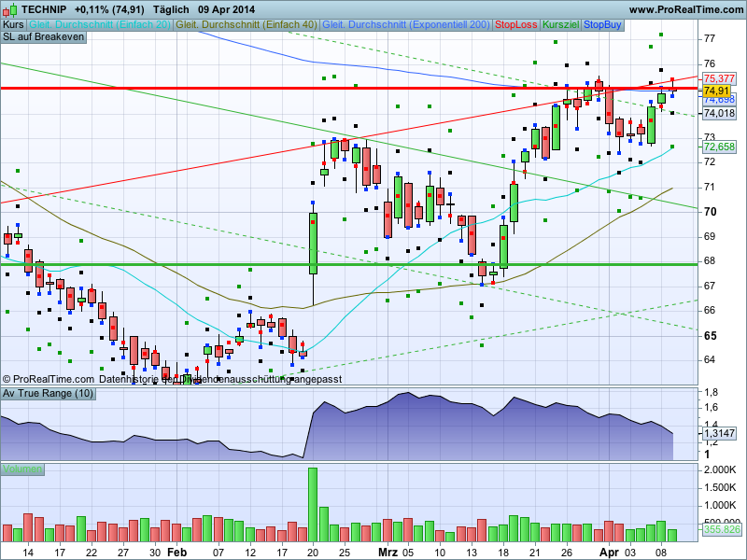The width and height of the screenshot is (747, 560).
Task: Click the 1,3147 ATR value tag
Action: tap(719, 433)
